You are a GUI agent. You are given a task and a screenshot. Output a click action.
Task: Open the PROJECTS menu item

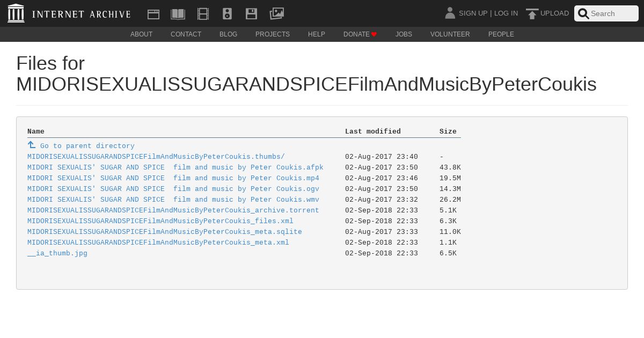coord(273,34)
